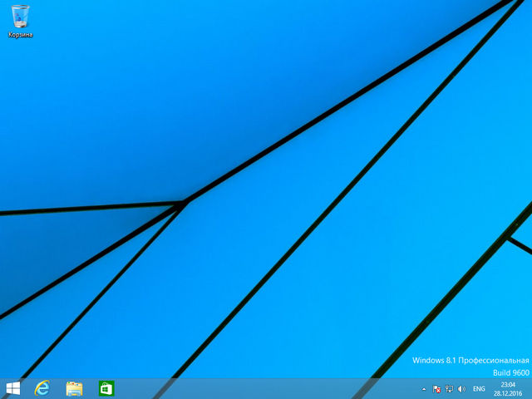Click the Корзина label under the icon

click(x=20, y=35)
